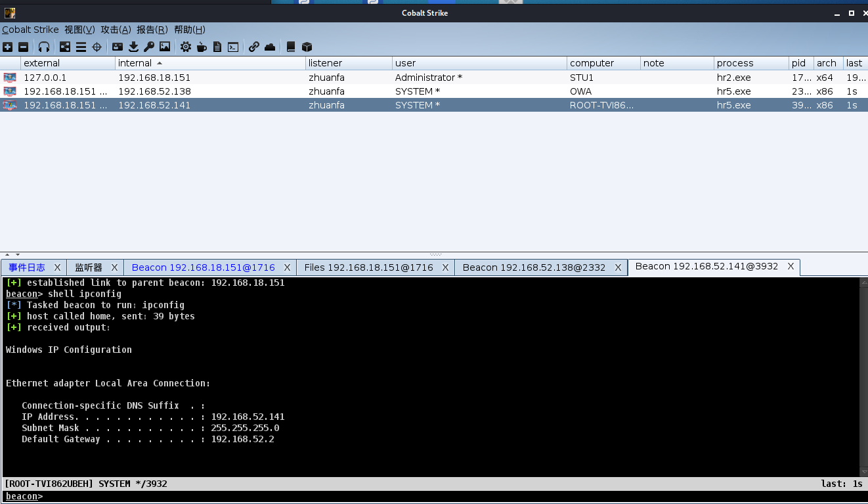The image size is (868, 504).
Task: Switch to the 事件日志 tab
Action: (27, 267)
